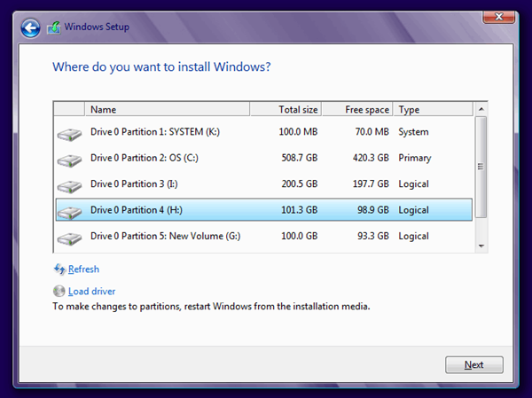Viewport: 532px width, 398px height.
Task: Click the 100.0 GB total size cell
Action: tap(300, 236)
